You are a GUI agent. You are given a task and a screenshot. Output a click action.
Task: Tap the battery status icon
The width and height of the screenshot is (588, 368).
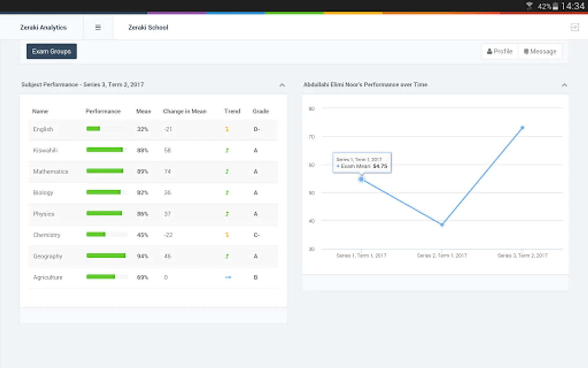pos(555,6)
